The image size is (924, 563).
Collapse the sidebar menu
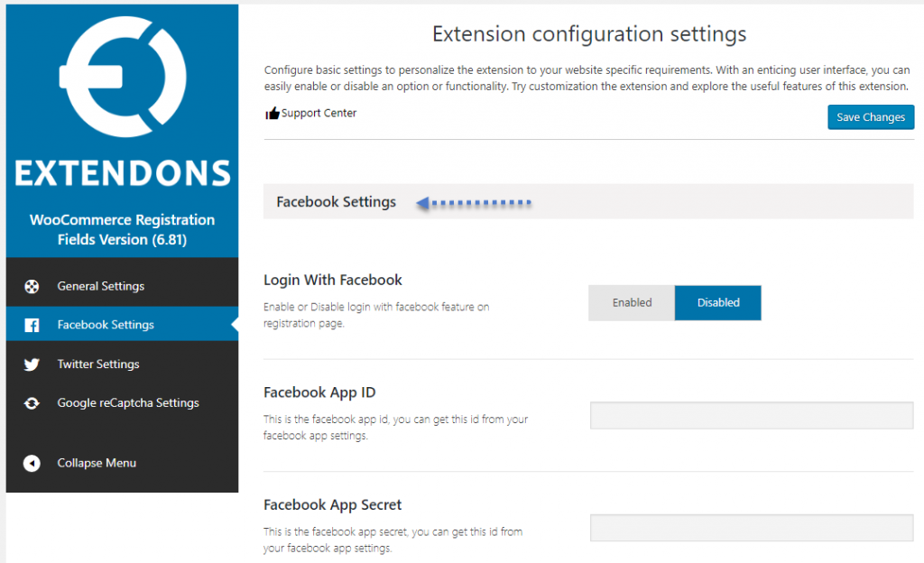point(122,463)
